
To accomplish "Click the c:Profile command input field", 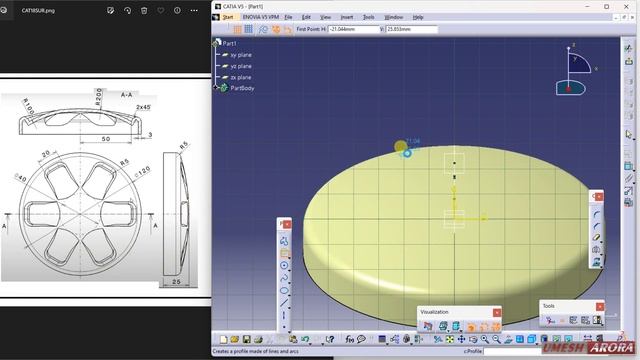I will [x=513, y=351].
